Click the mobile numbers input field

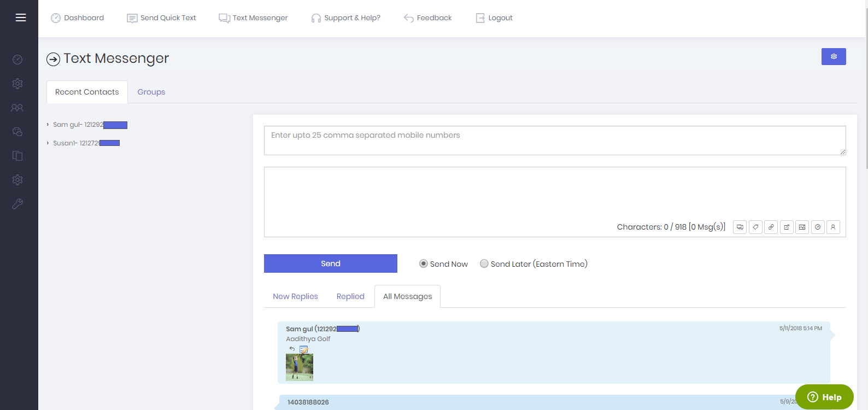[x=554, y=140]
